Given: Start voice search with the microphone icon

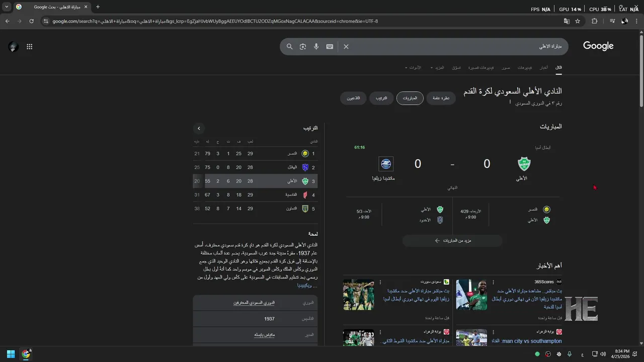Looking at the screenshot, I should [316, 46].
